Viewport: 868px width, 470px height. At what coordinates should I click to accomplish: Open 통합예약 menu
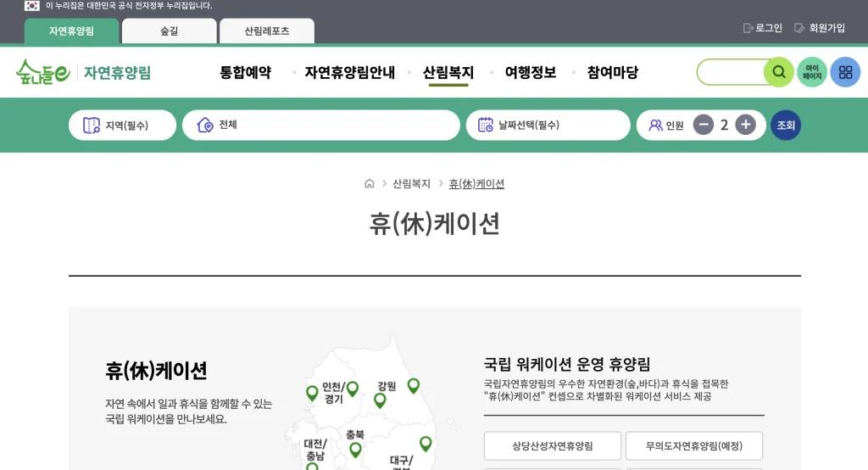245,73
